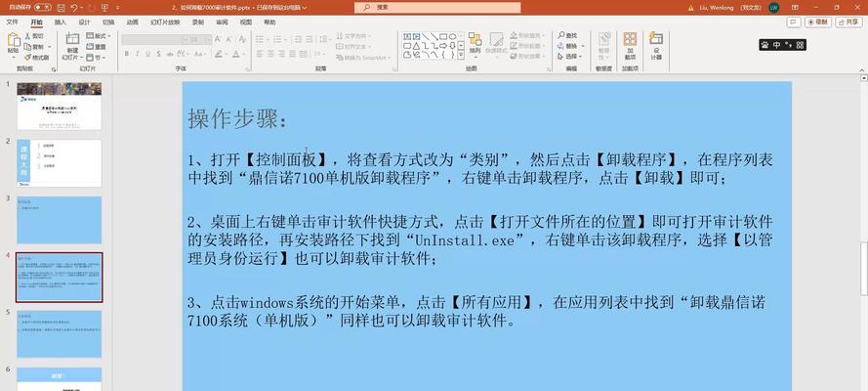Image resolution: width=868 pixels, height=391 pixels.
Task: Click the Share (共享) button
Action: (849, 22)
